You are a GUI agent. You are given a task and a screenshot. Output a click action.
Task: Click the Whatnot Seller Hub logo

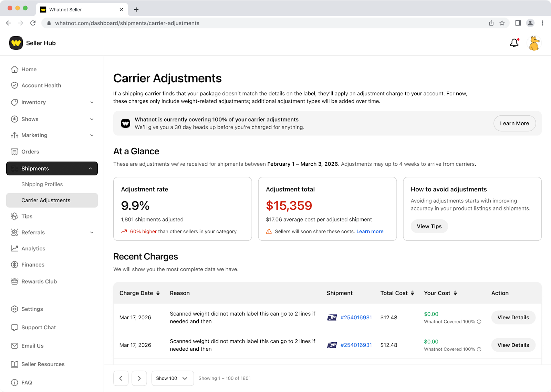click(x=16, y=43)
